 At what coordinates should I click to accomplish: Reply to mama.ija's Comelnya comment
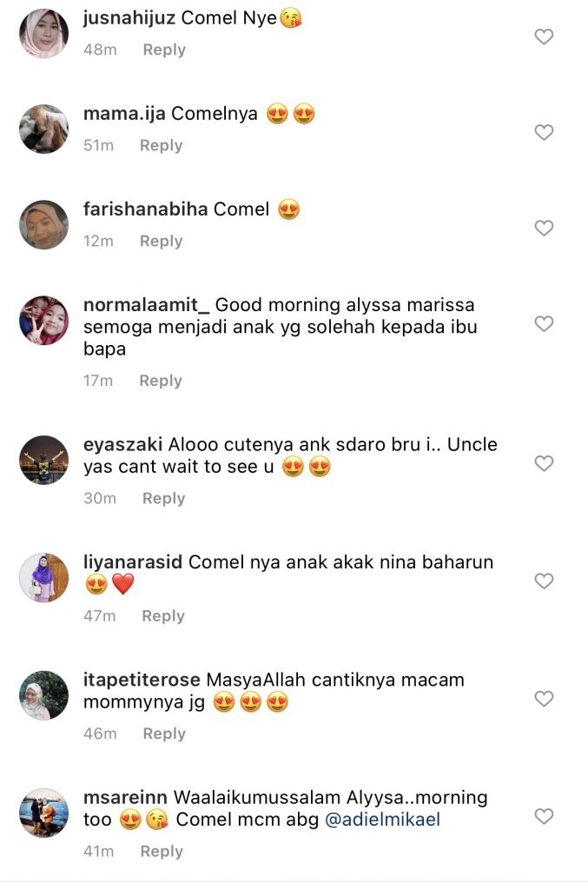pyautogui.click(x=161, y=145)
